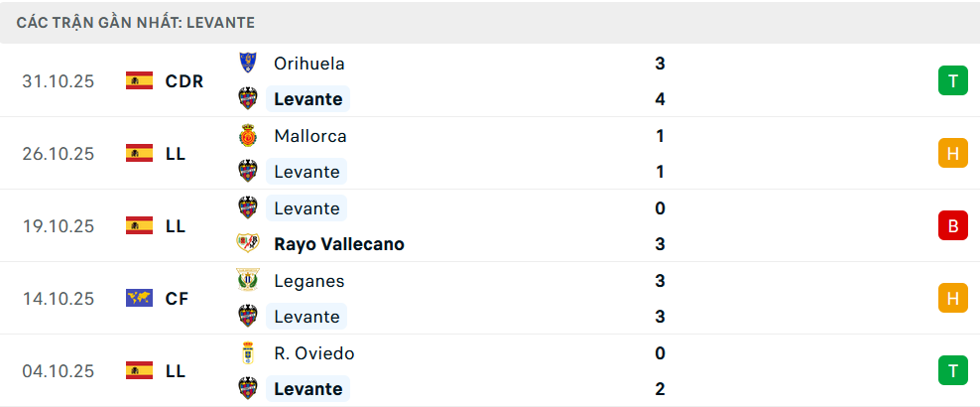Click the Leganes club crest
The image size is (980, 407).
[x=248, y=280]
